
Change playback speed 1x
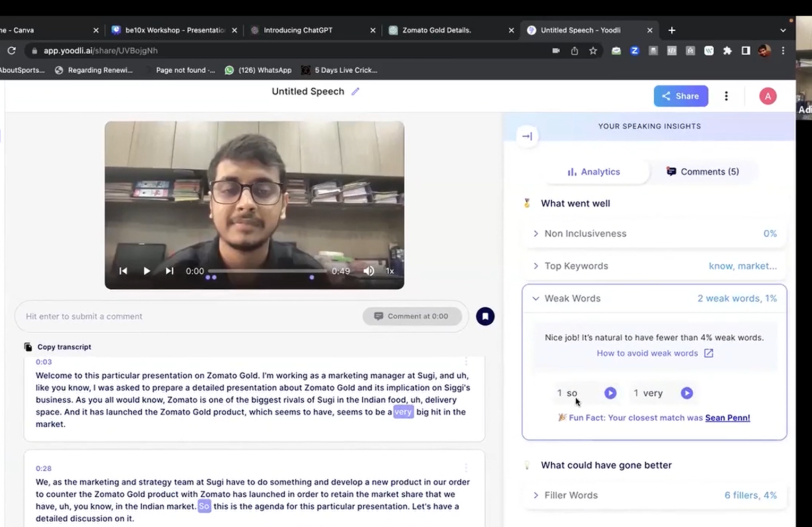click(390, 271)
